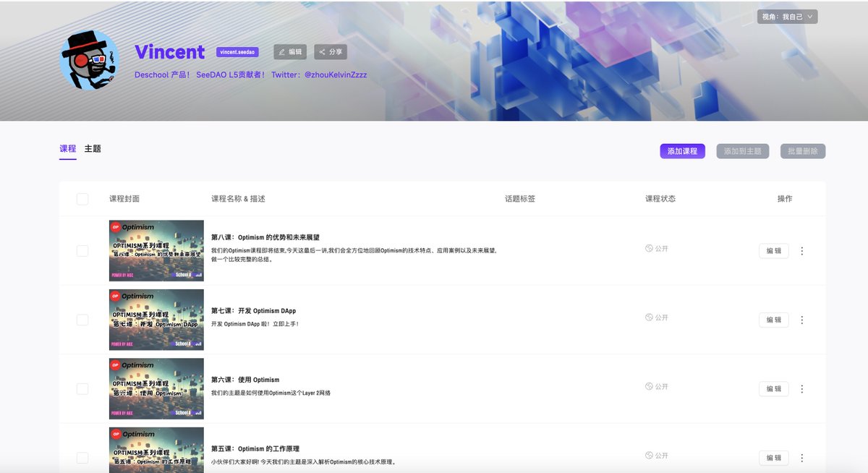Check the box for 第六课 course row
This screenshot has width=868, height=473.
(82, 389)
